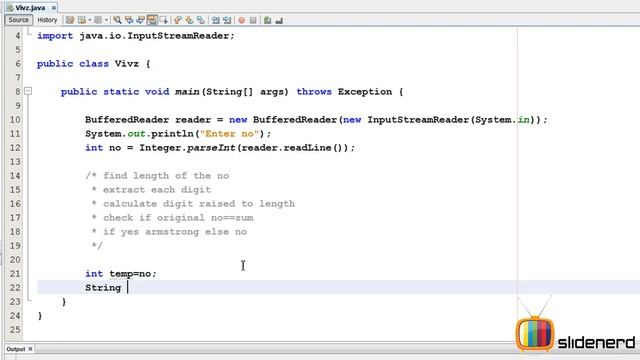
Task: Open the Back history dropdown arrow
Action: [x=90, y=20]
